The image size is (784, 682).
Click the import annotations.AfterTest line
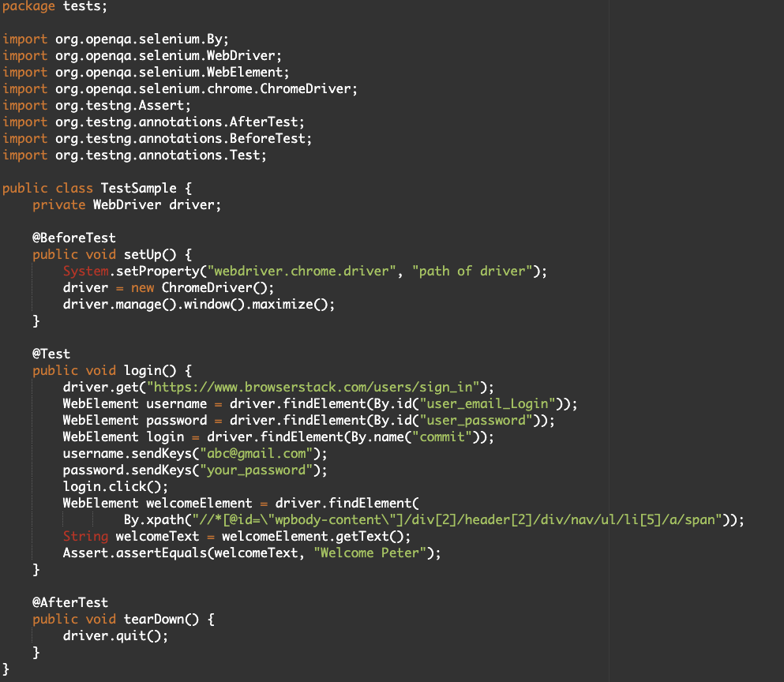pos(153,122)
